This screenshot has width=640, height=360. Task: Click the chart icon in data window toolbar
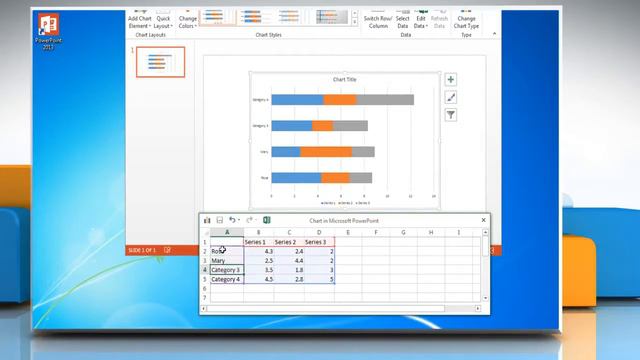coord(207,220)
